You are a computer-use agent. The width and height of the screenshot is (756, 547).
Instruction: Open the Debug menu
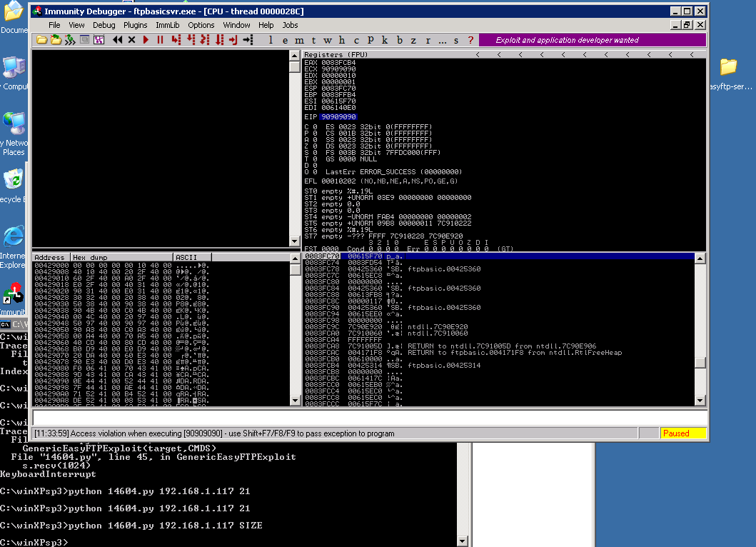pyautogui.click(x=104, y=25)
